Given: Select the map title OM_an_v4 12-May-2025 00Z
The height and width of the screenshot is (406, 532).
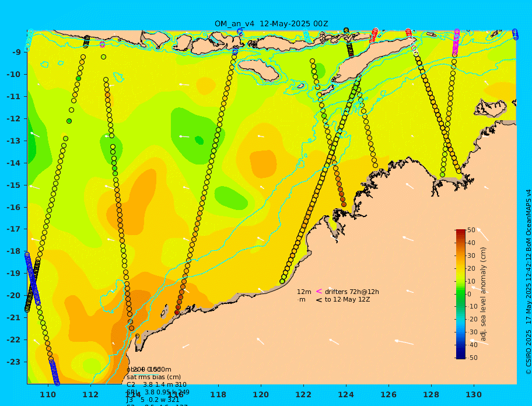Looking at the screenshot, I should (271, 24).
